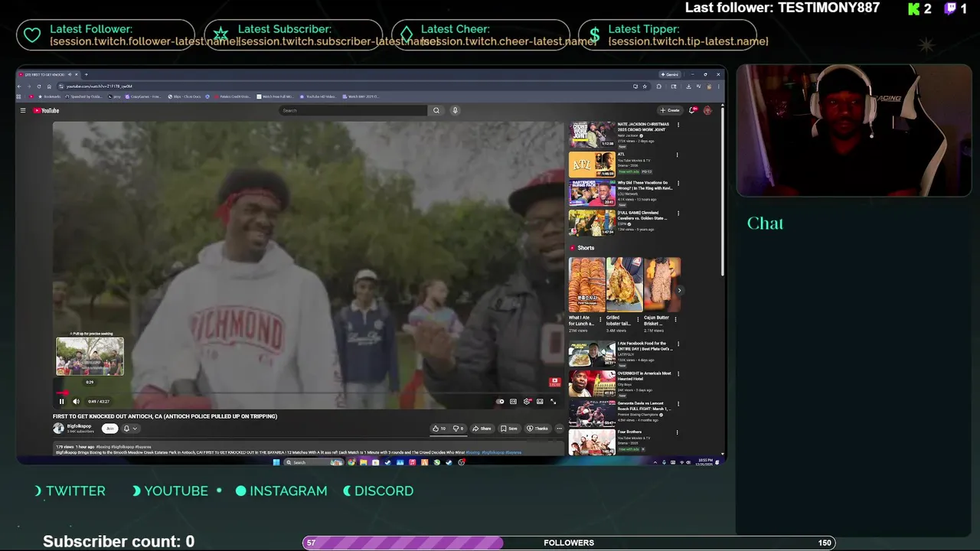Open the Watch Free Full Movies bookmark
Viewport: 980px width, 551px height.
[276, 96]
